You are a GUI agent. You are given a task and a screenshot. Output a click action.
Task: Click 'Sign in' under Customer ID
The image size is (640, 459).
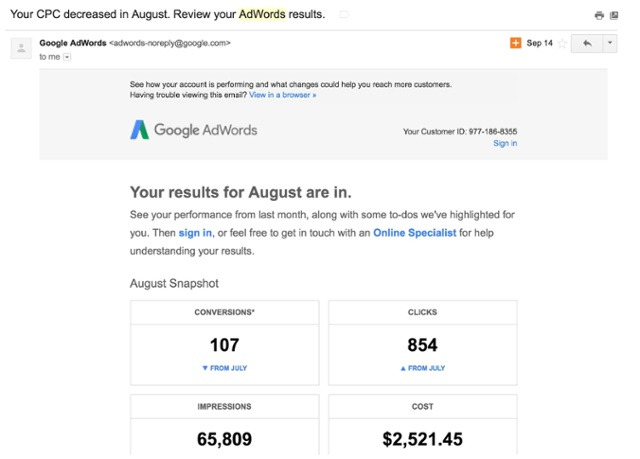point(505,143)
